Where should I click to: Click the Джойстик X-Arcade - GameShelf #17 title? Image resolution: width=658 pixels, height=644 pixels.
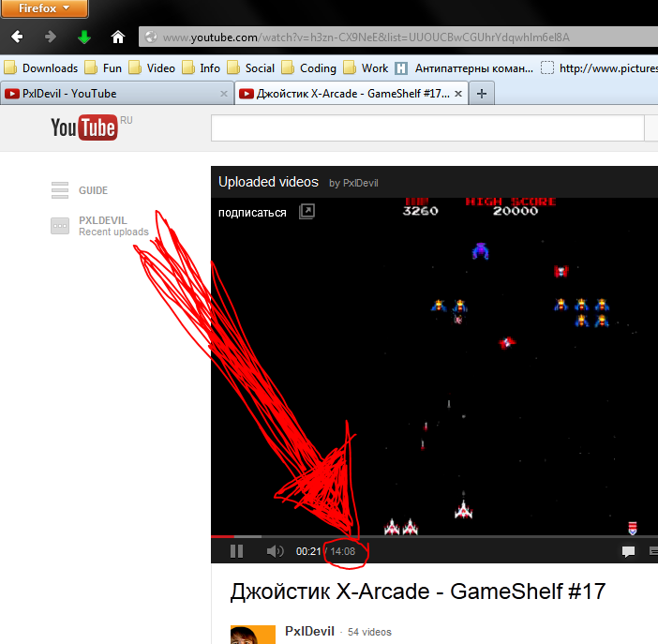[x=417, y=592]
